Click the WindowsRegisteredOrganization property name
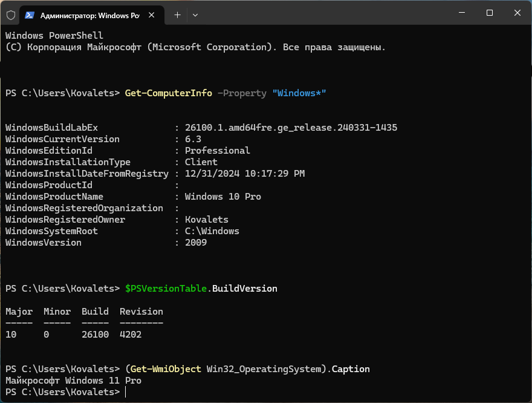Screen dimensions: 532x403 point(84,208)
